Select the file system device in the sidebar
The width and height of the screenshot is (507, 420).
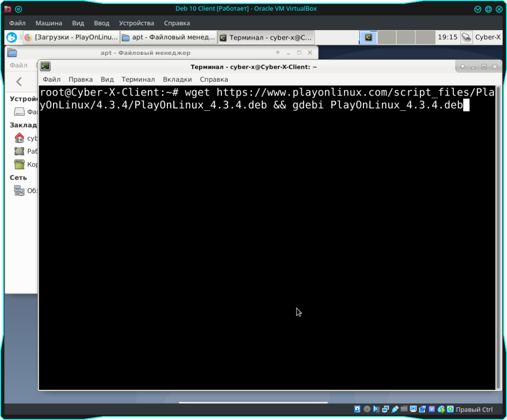point(26,112)
